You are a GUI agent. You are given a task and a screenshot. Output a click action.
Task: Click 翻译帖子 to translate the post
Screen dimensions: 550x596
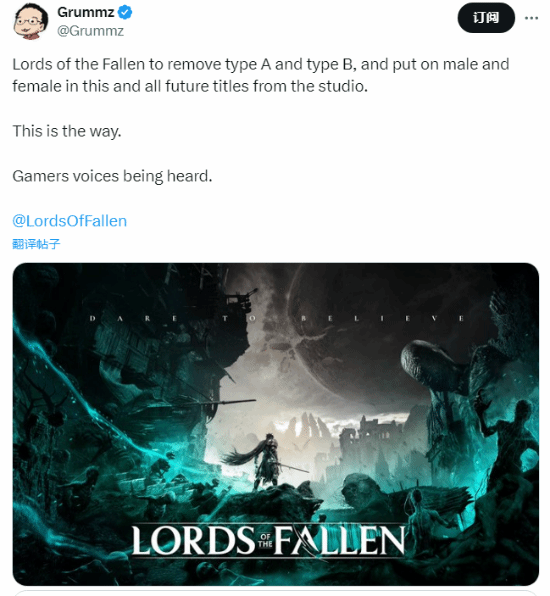click(36, 244)
